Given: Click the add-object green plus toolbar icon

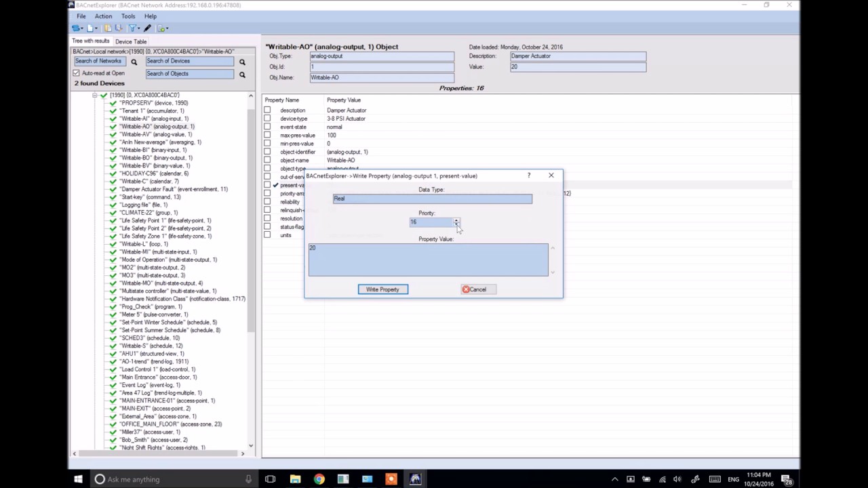Looking at the screenshot, I should coord(161,28).
